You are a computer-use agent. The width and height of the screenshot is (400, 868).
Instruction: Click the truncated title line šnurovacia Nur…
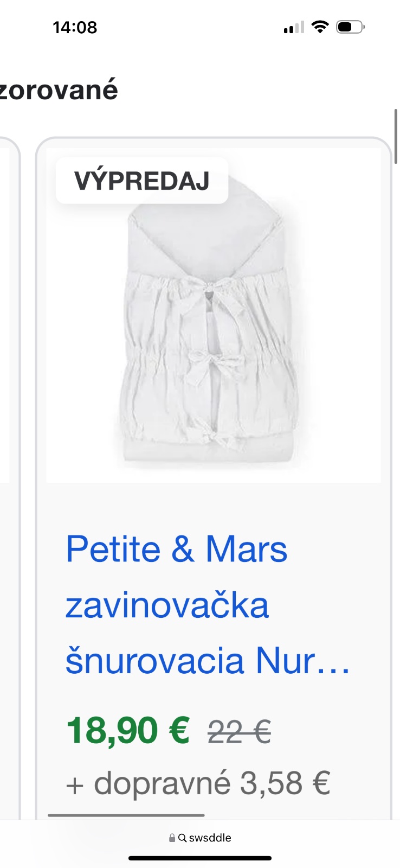click(208, 660)
